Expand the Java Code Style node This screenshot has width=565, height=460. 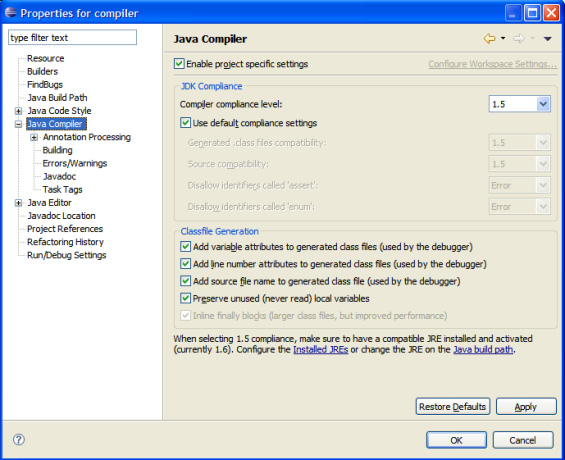18,111
